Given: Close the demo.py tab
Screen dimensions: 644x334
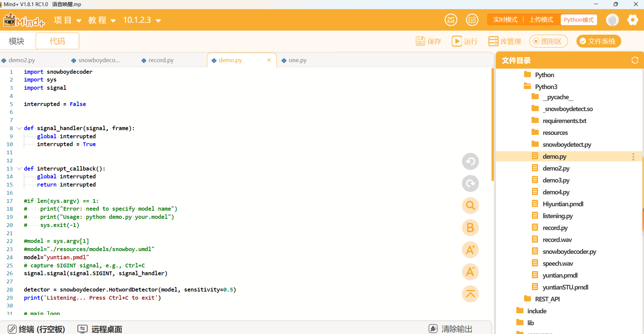Looking at the screenshot, I should click(269, 60).
